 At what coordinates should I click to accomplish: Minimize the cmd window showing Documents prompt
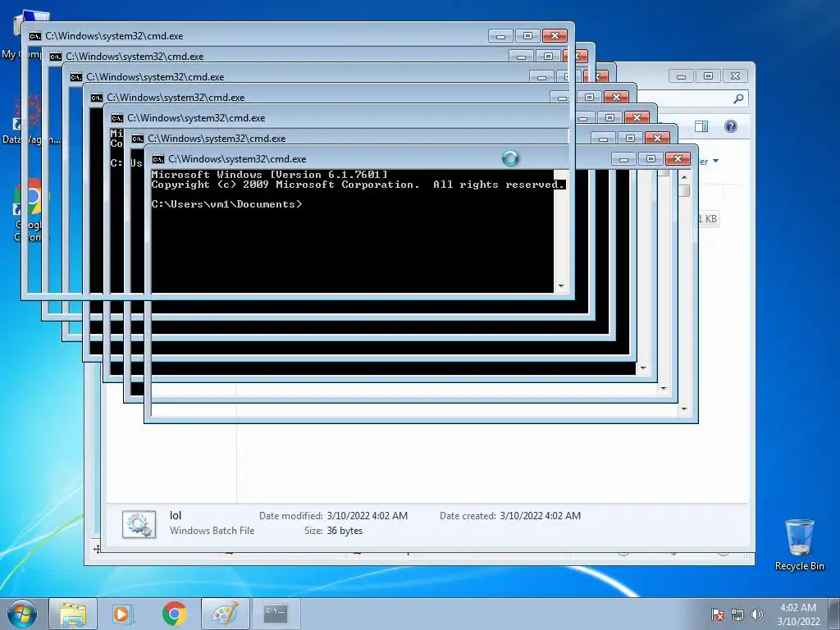(x=623, y=159)
